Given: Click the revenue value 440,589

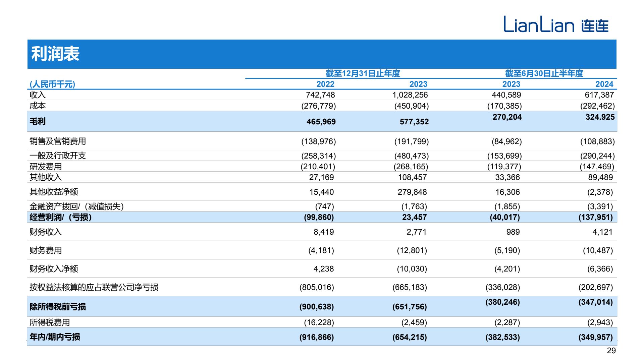Looking at the screenshot, I should click(x=506, y=95).
